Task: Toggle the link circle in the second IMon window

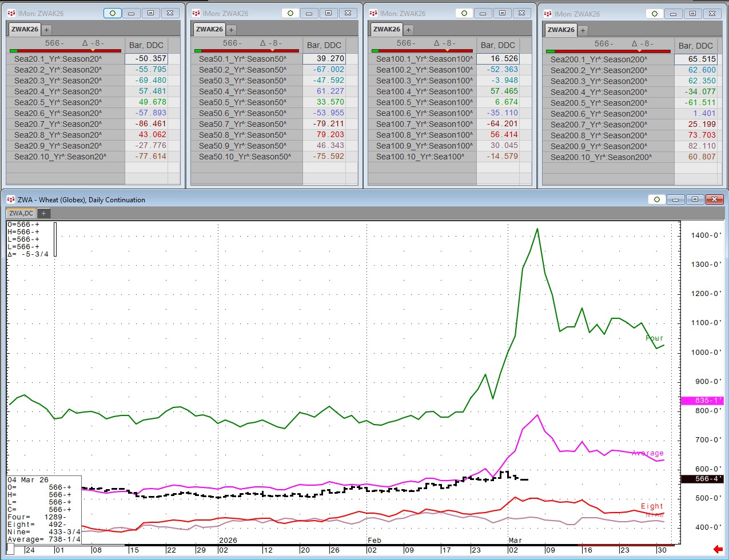Action: (290, 13)
